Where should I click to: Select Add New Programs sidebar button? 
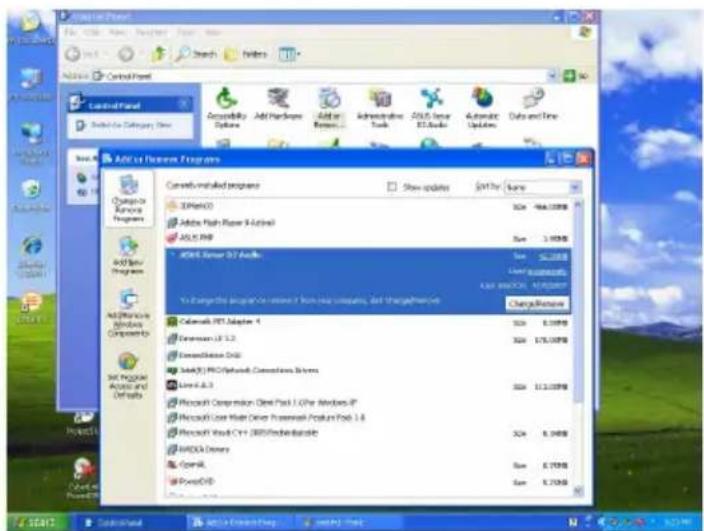click(x=128, y=255)
